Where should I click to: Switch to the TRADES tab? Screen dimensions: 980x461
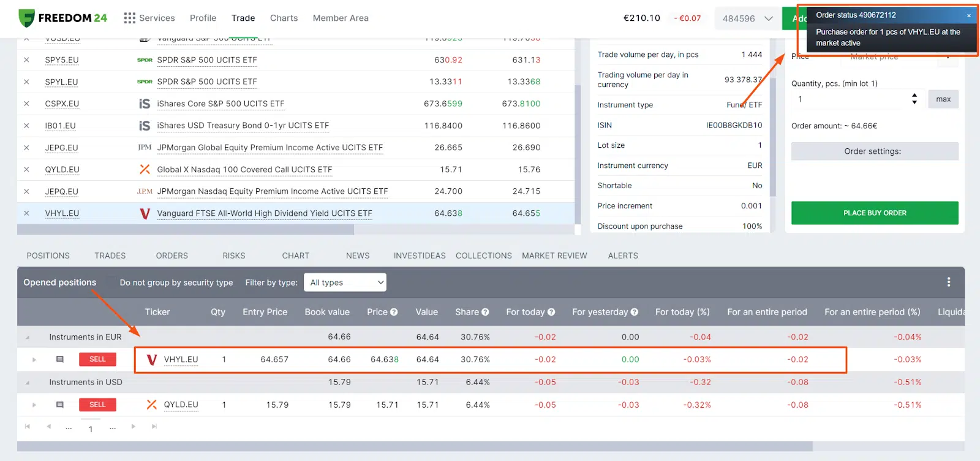pos(110,256)
